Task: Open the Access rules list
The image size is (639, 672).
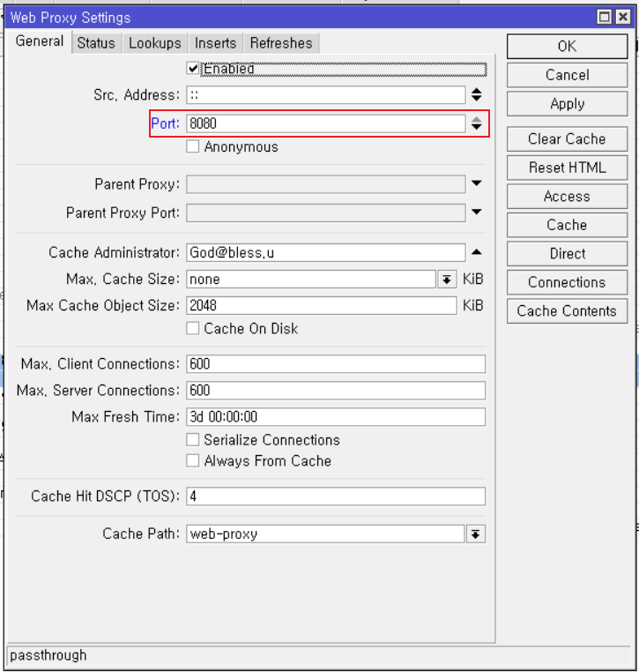Action: click(x=567, y=197)
